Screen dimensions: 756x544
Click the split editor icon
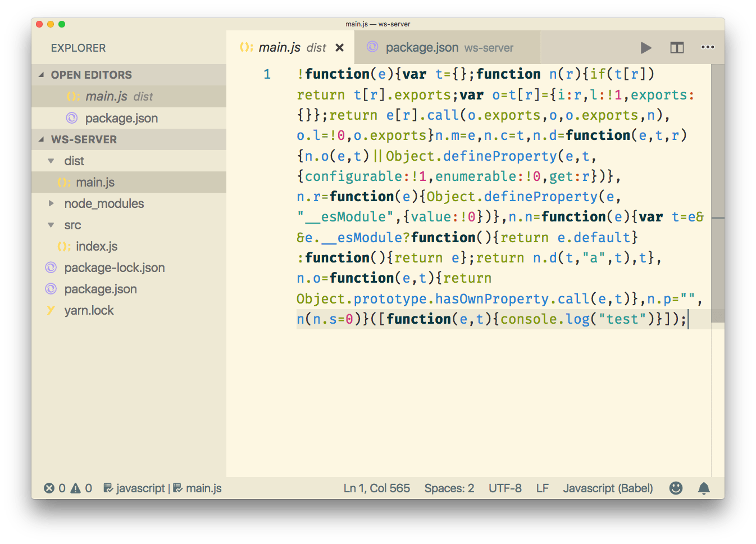[x=677, y=48]
